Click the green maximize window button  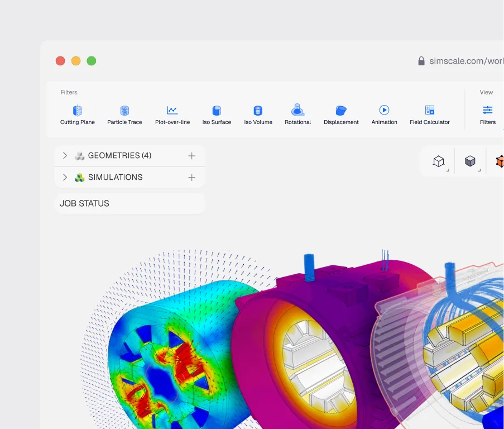click(92, 61)
